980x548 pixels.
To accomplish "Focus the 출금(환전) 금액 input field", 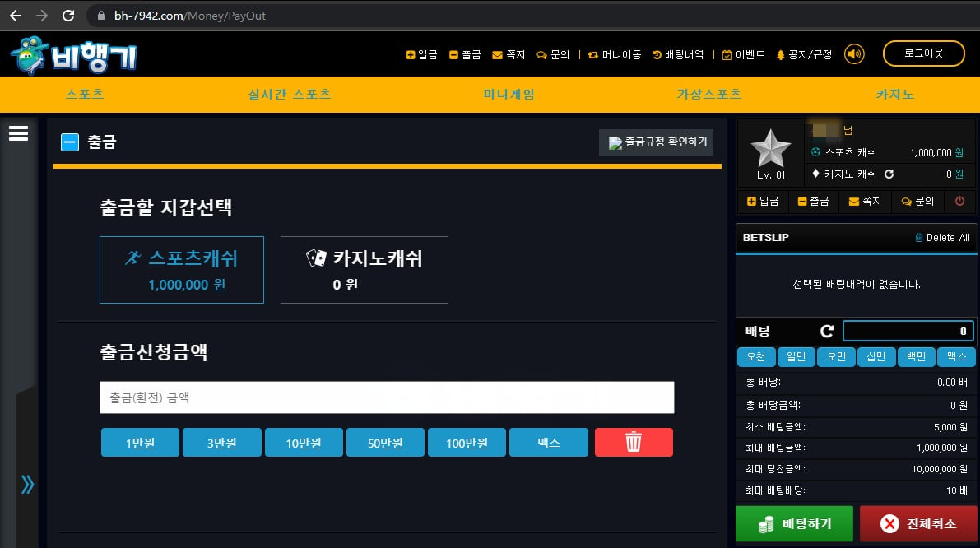I will pos(387,397).
